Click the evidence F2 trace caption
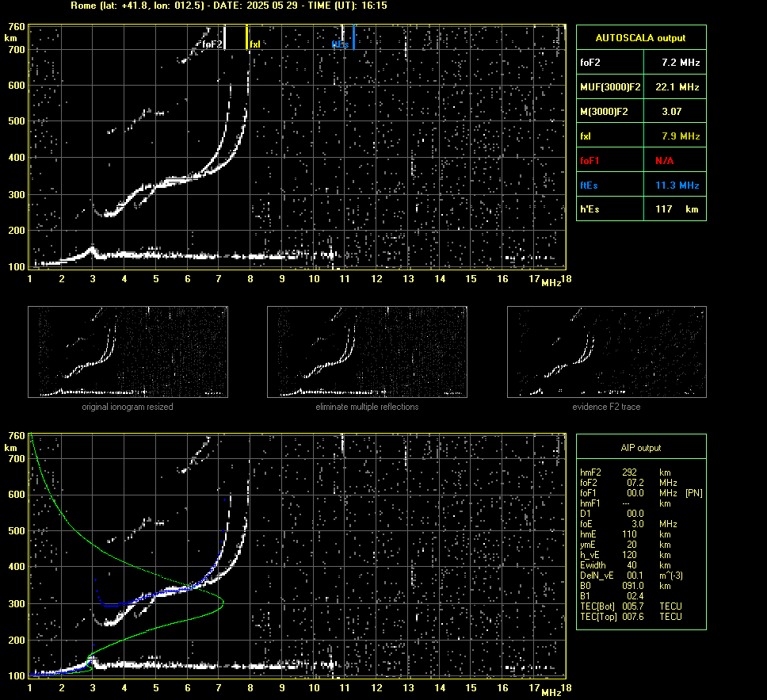Viewport: 767px width, 700px height. (x=607, y=407)
